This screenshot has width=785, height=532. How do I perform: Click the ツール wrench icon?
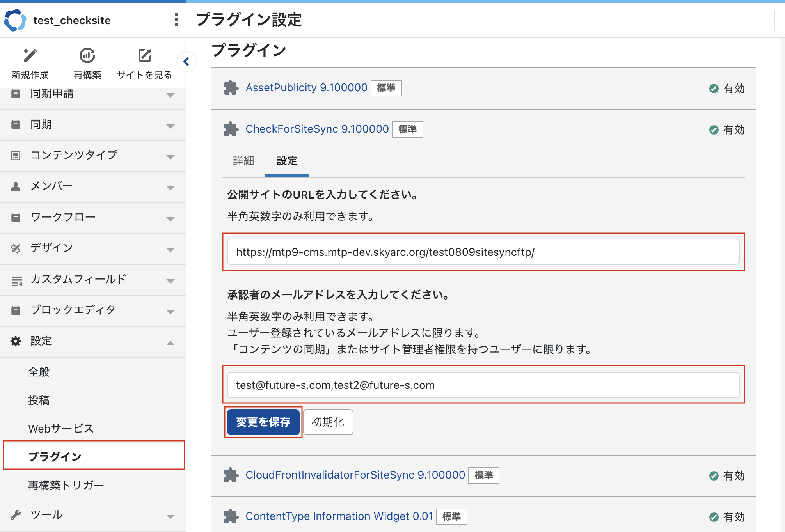click(x=16, y=515)
